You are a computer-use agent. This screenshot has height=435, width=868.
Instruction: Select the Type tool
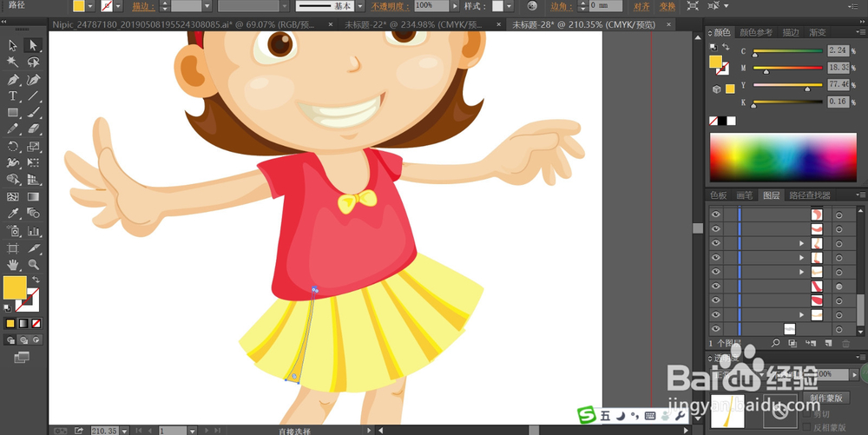coord(13,96)
